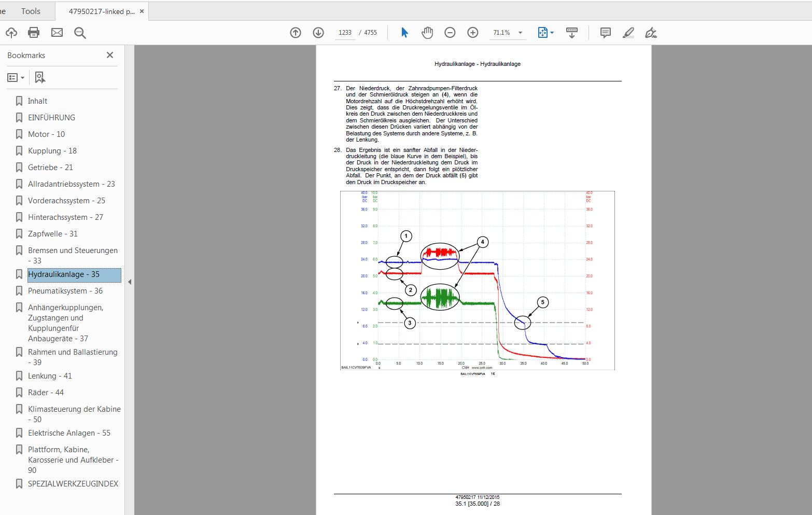Screen dimensions: 812x515
Task: Go to previous page arrow
Action: click(x=296, y=33)
